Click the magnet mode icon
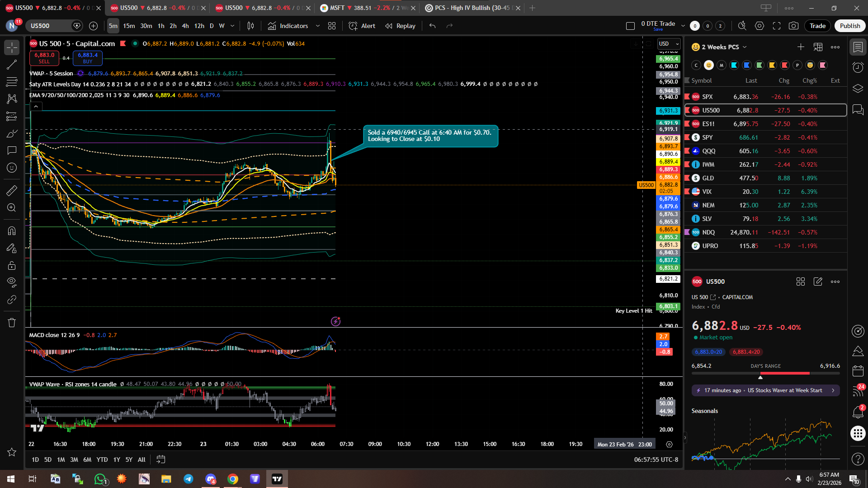This screenshot has height=488, width=868. click(x=12, y=231)
